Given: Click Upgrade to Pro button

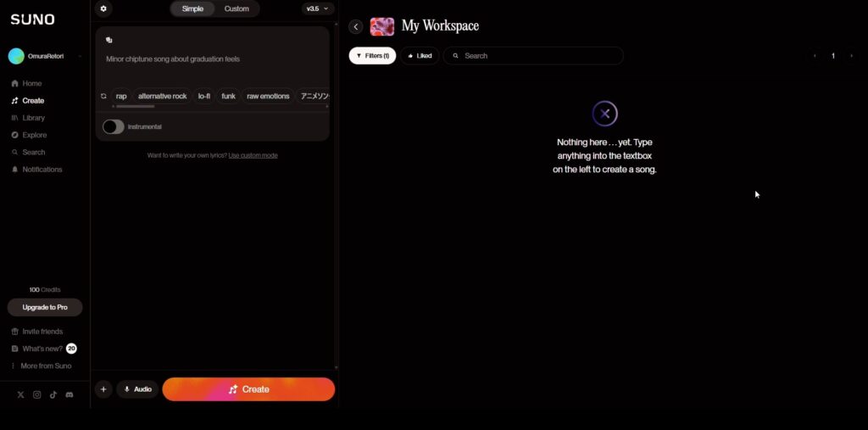Looking at the screenshot, I should [x=45, y=308].
